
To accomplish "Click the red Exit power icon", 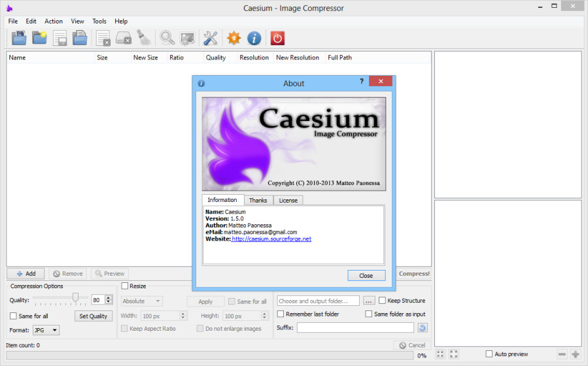I will (277, 38).
